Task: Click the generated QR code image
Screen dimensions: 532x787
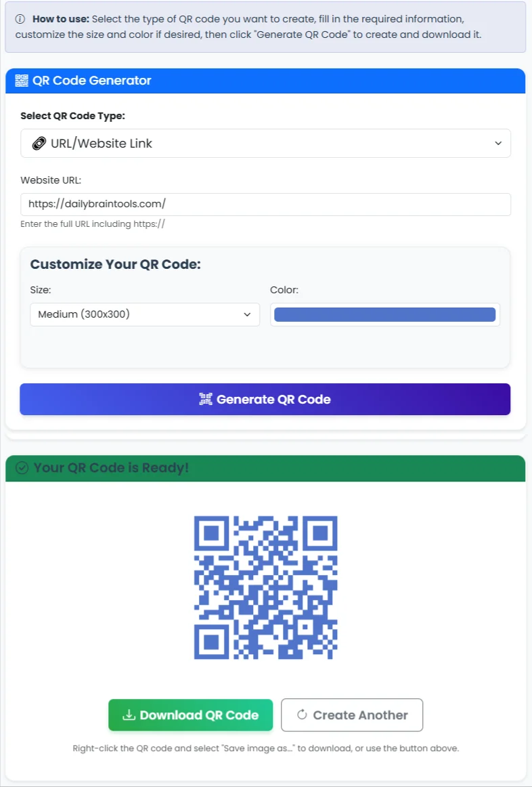Action: click(x=265, y=588)
